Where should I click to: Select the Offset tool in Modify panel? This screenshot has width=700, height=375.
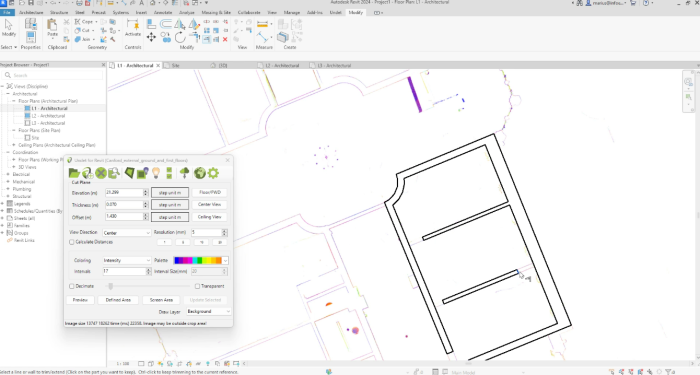166,24
